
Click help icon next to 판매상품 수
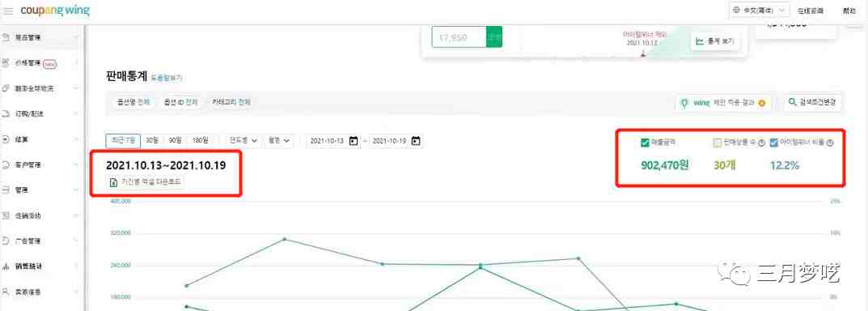[x=762, y=143]
